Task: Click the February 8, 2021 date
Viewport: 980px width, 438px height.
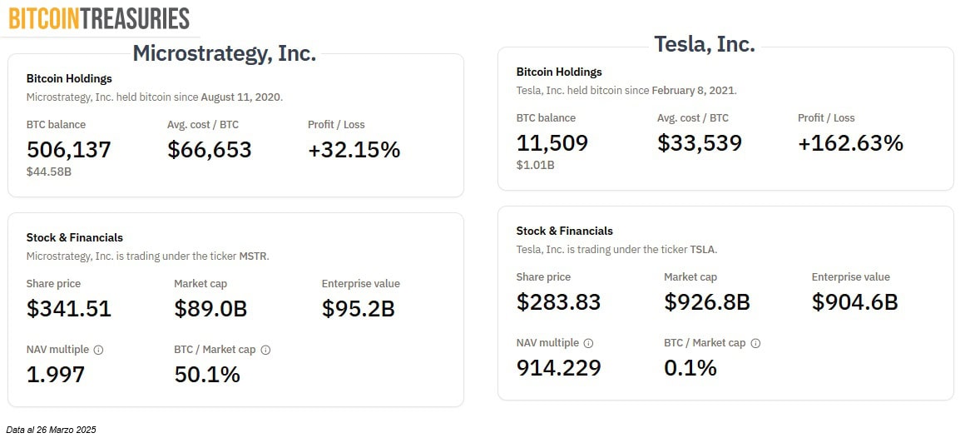Action: pyautogui.click(x=693, y=90)
